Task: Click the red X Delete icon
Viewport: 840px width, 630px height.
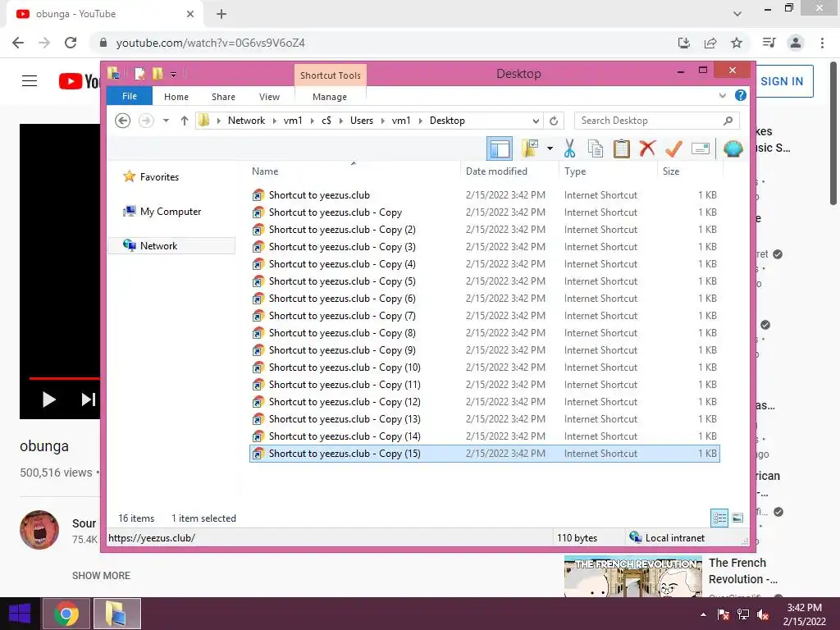Action: tap(647, 148)
